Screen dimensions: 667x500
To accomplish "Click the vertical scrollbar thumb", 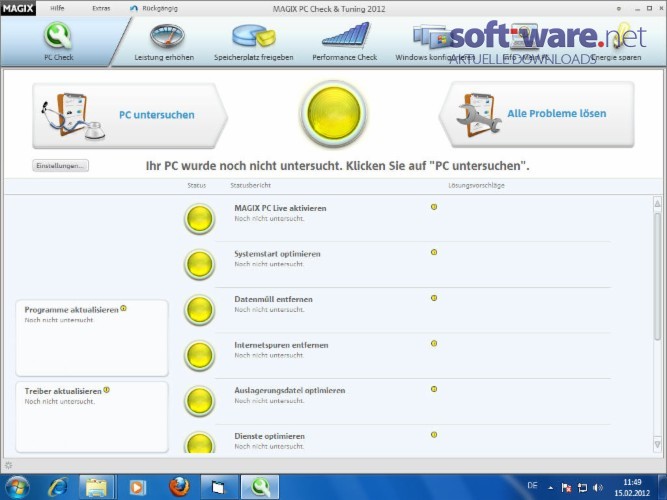I will click(657, 276).
